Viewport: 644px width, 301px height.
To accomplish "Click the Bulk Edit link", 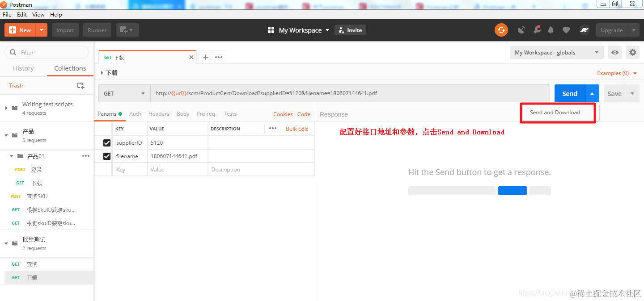I will [297, 129].
